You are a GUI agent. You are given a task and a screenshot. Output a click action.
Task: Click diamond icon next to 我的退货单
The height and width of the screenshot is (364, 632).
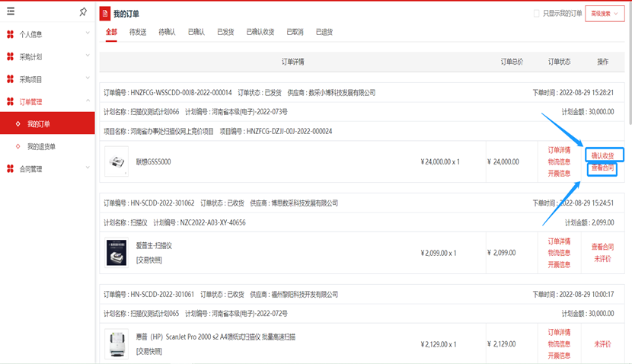point(18,146)
